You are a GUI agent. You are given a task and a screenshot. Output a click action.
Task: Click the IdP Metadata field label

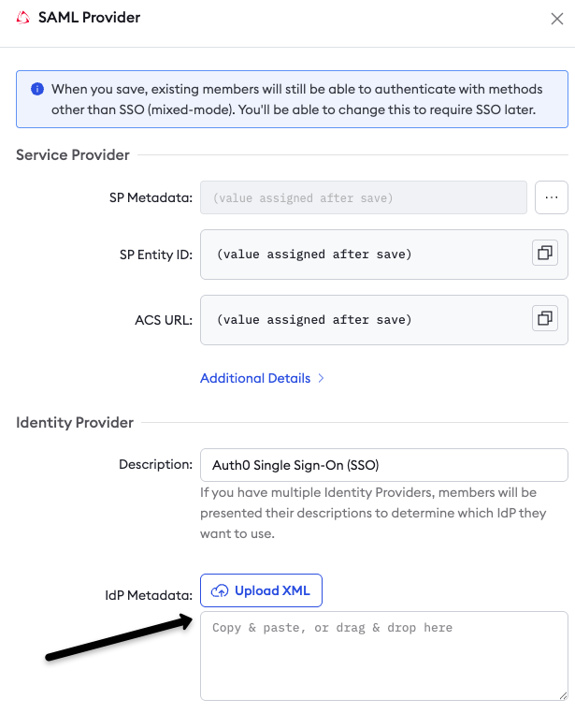[149, 595]
